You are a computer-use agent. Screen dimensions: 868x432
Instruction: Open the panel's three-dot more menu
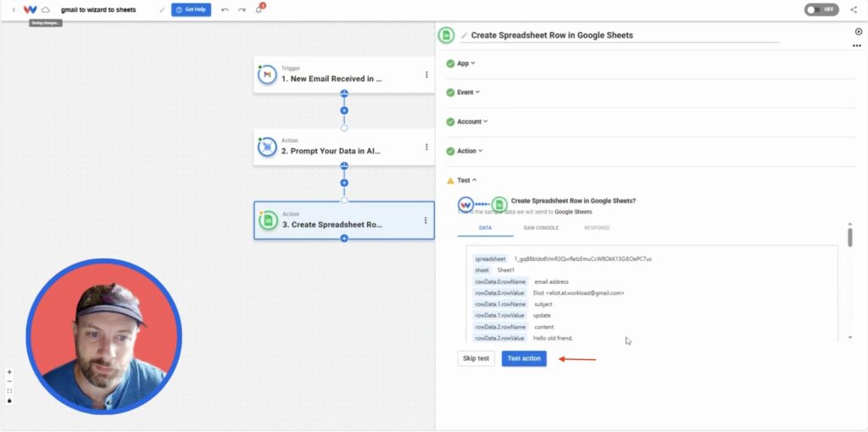pyautogui.click(x=857, y=46)
